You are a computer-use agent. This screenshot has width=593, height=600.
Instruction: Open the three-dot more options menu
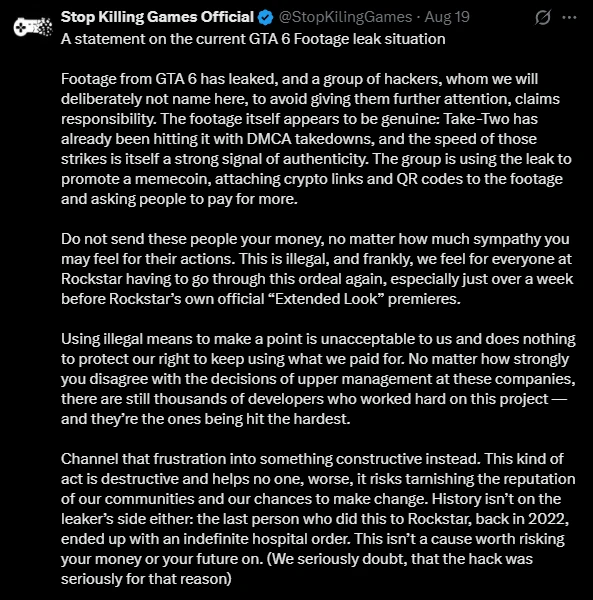(x=569, y=17)
